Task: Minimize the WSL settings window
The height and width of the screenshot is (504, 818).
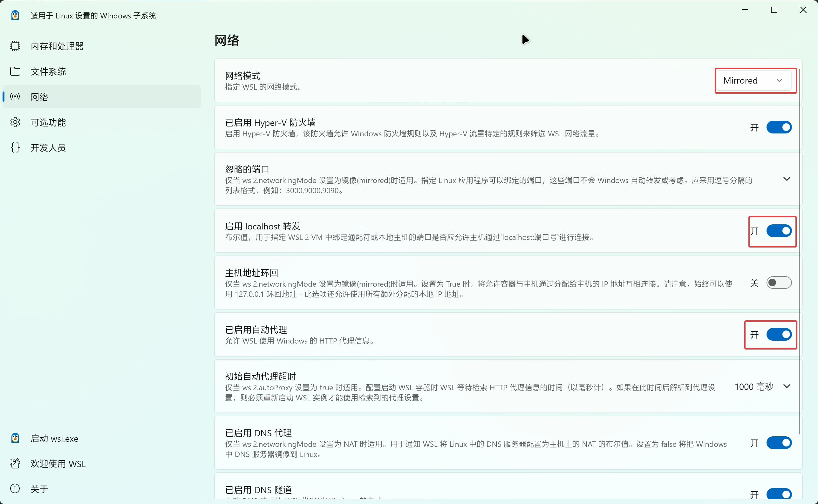Action: pos(745,10)
